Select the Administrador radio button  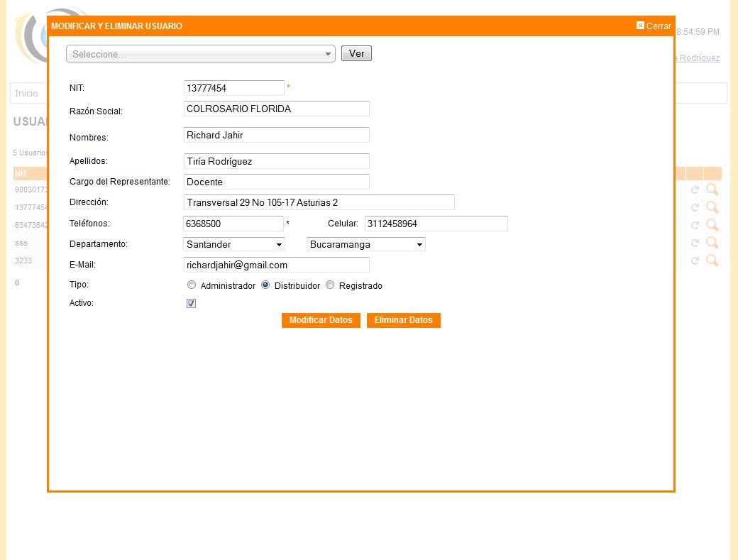191,285
